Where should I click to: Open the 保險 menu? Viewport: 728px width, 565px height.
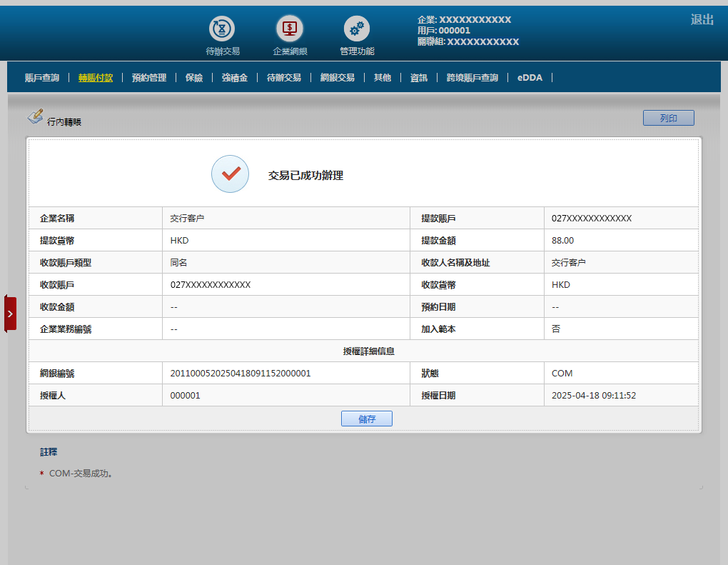click(x=194, y=78)
